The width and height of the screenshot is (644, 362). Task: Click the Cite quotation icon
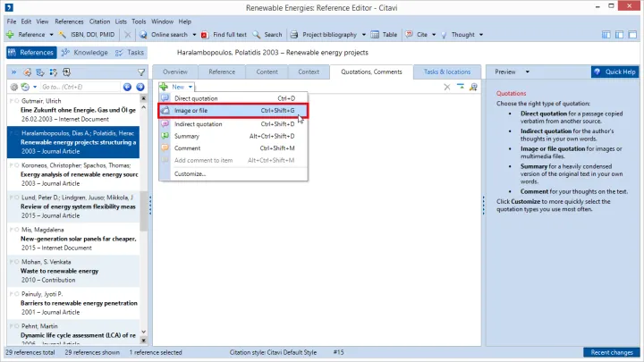click(x=409, y=35)
